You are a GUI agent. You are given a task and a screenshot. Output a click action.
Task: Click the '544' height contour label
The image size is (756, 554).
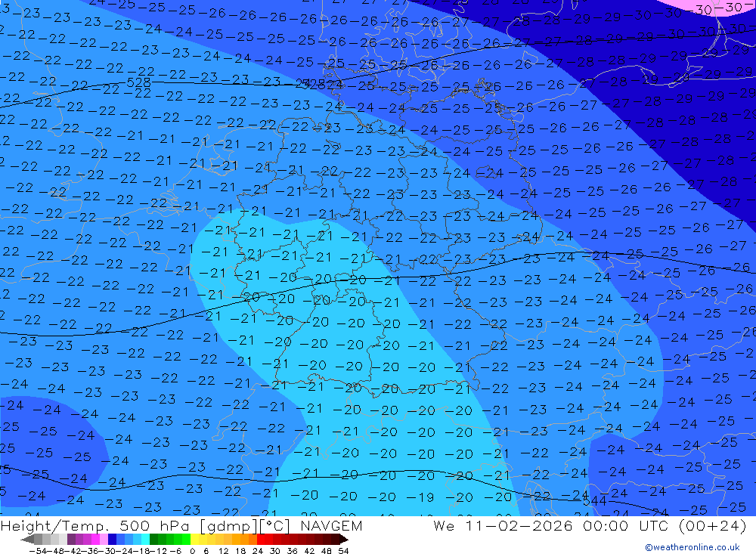tap(595, 500)
